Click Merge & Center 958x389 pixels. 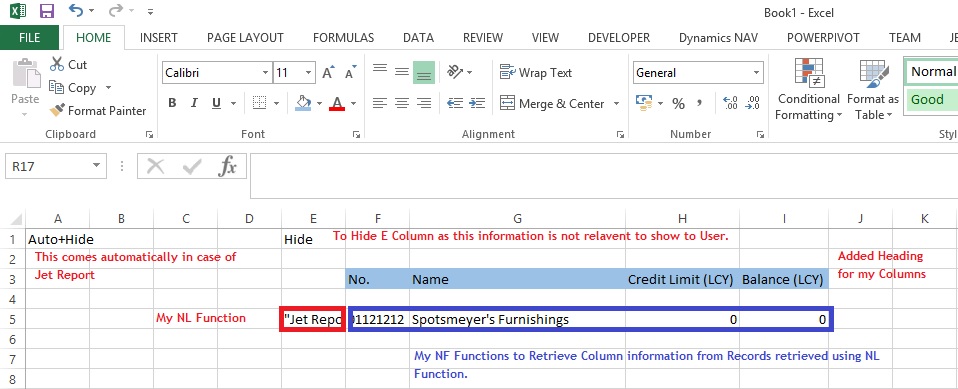(x=552, y=104)
